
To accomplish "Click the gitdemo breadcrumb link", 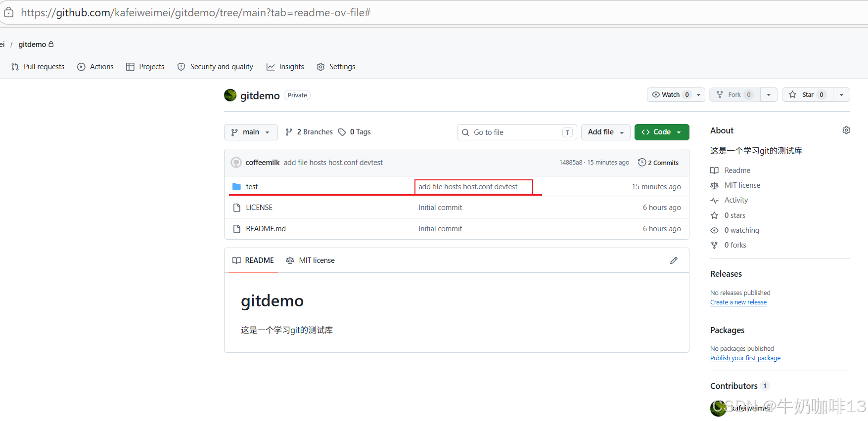I will pyautogui.click(x=32, y=44).
